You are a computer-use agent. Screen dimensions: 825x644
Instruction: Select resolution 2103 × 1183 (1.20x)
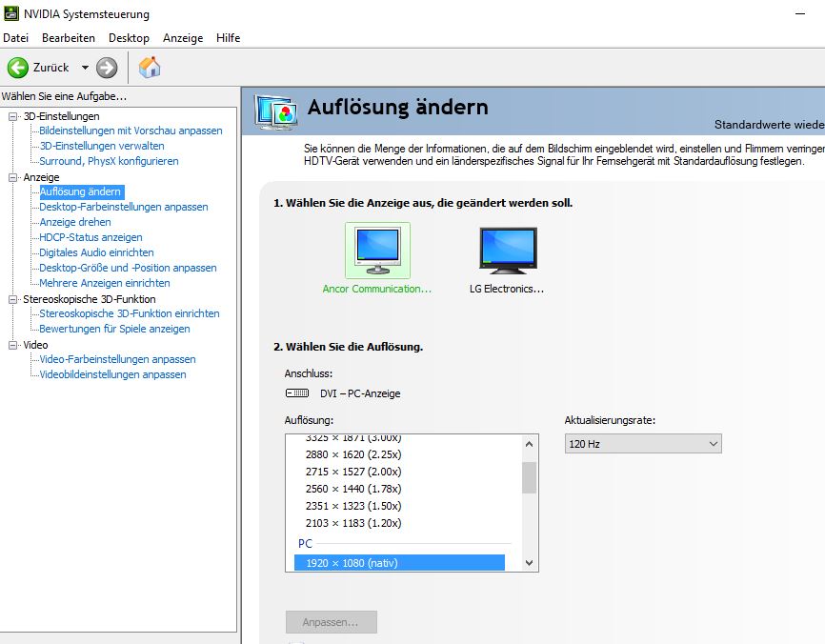coord(353,524)
